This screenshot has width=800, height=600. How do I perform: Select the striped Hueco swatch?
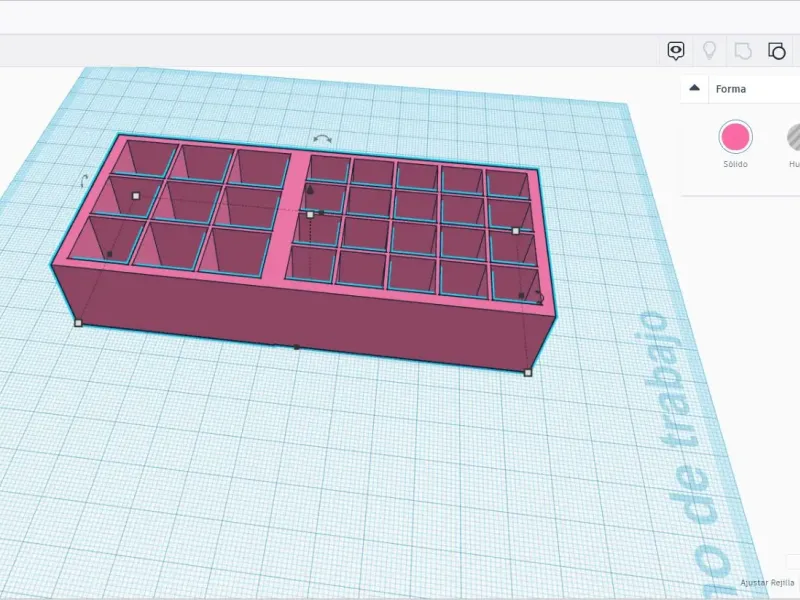pos(794,137)
